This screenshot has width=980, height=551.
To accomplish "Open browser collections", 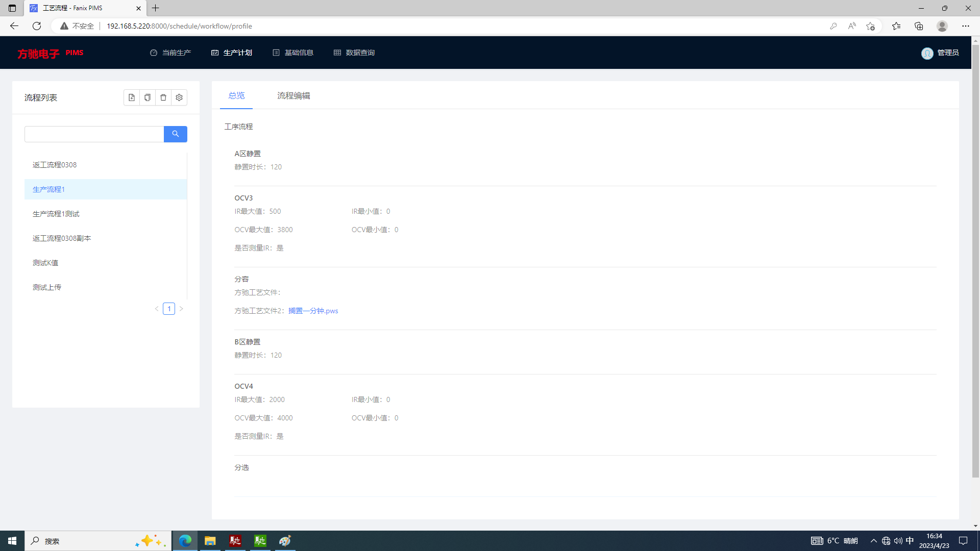I will [x=919, y=26].
